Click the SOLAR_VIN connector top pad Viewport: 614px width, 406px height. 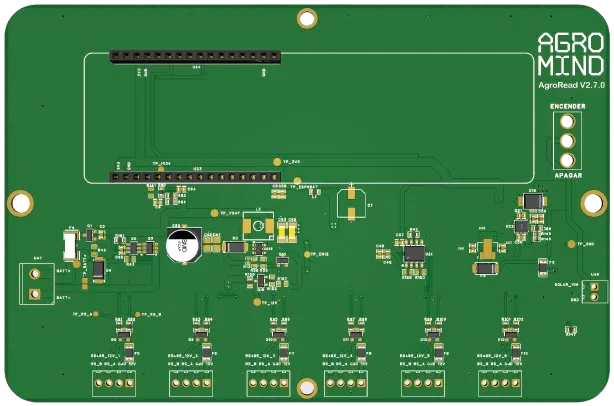(x=594, y=287)
